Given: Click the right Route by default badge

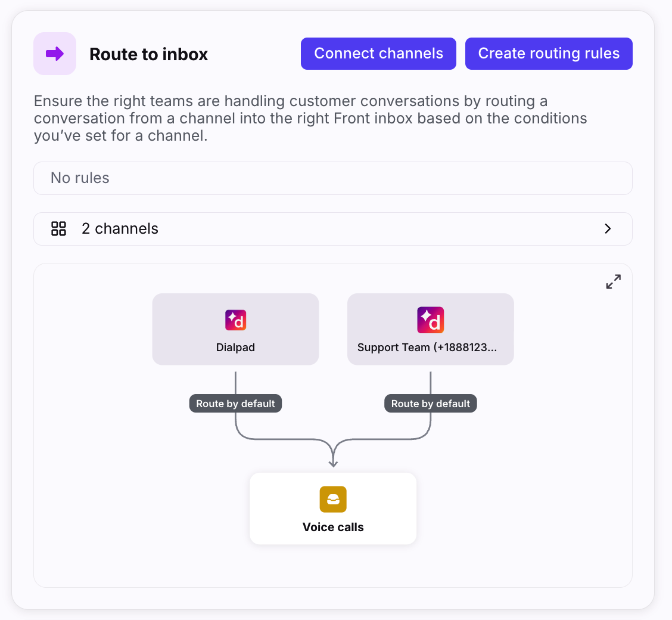Looking at the screenshot, I should click(x=431, y=404).
